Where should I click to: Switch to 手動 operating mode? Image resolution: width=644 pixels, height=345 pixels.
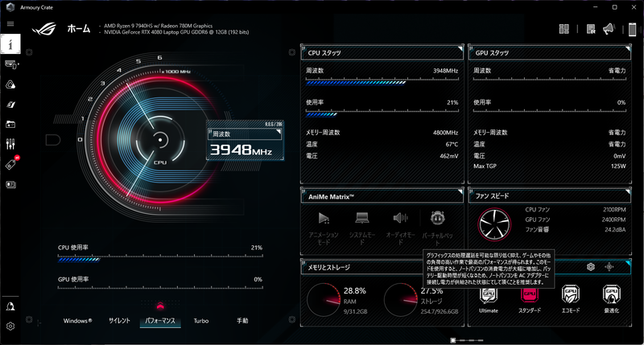click(x=242, y=321)
